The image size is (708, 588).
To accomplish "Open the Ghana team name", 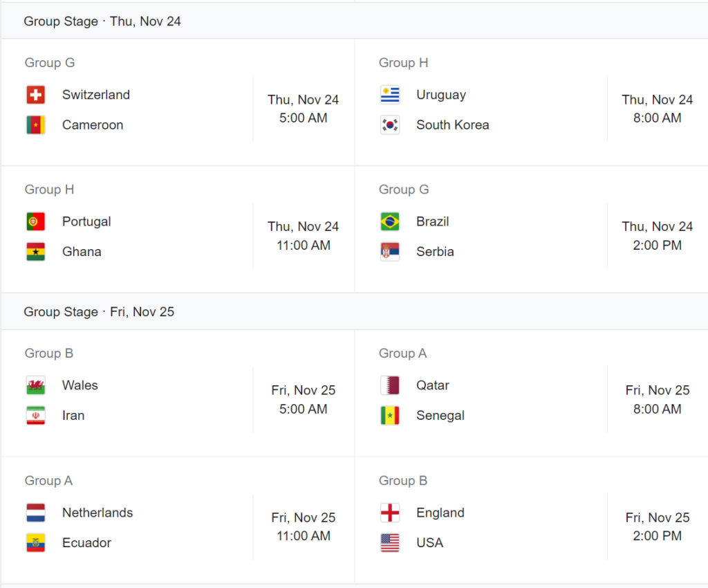I will [x=82, y=252].
